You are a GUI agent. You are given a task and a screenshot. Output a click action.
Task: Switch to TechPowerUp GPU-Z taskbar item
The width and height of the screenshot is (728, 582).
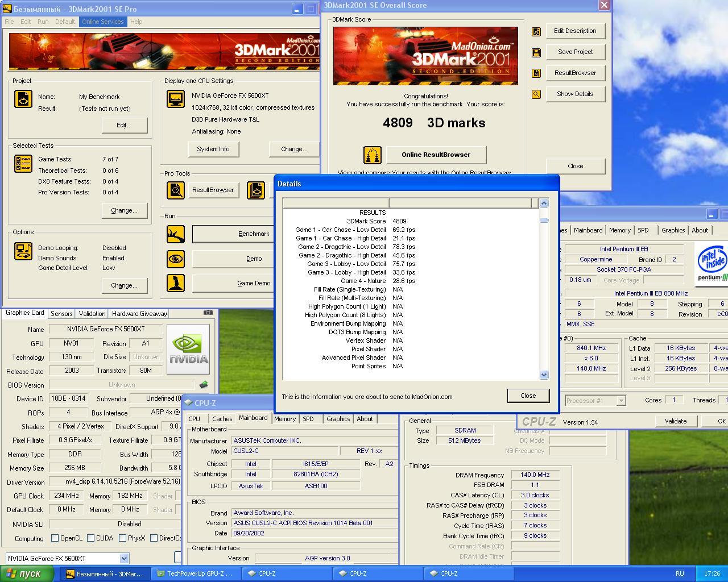click(196, 573)
